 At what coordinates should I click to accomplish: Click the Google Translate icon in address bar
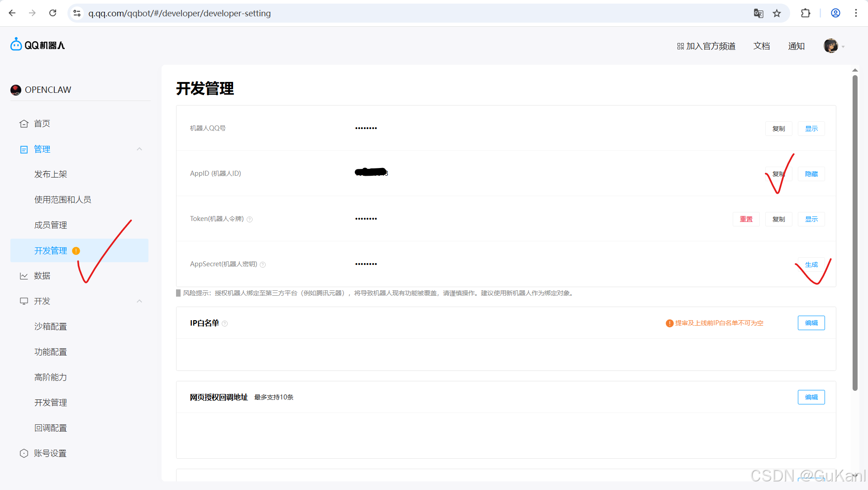[758, 13]
